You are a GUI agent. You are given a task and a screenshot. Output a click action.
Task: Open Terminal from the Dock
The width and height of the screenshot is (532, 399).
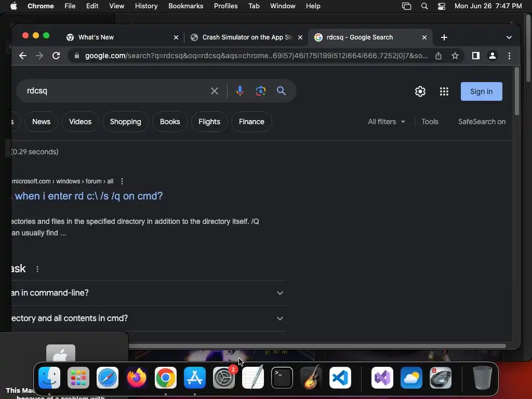click(x=282, y=378)
